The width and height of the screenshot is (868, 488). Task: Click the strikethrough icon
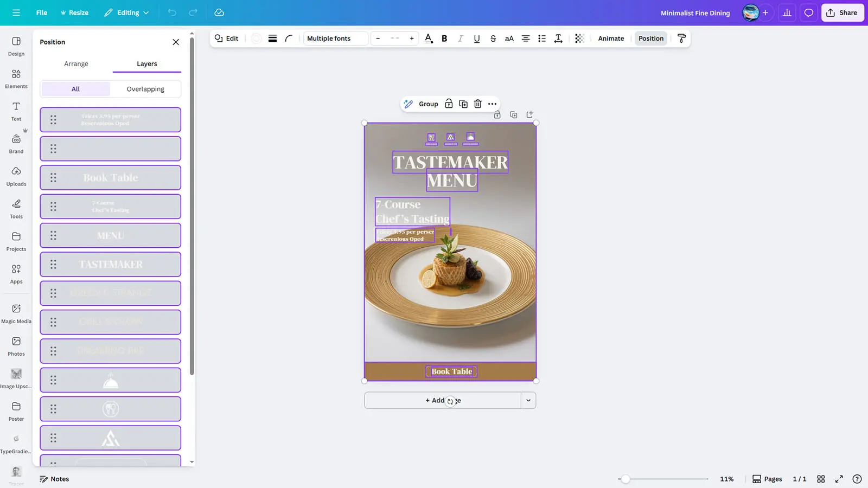point(493,38)
